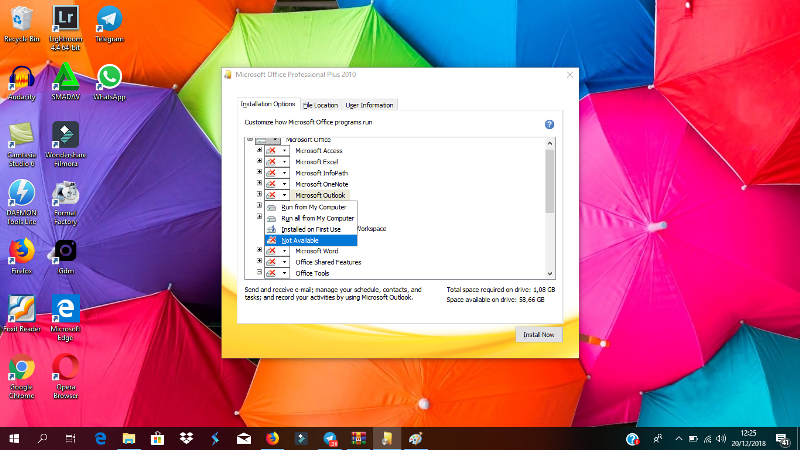Click the blue help icon in the Office setup dialog
This screenshot has height=450, width=800.
coord(549,124)
